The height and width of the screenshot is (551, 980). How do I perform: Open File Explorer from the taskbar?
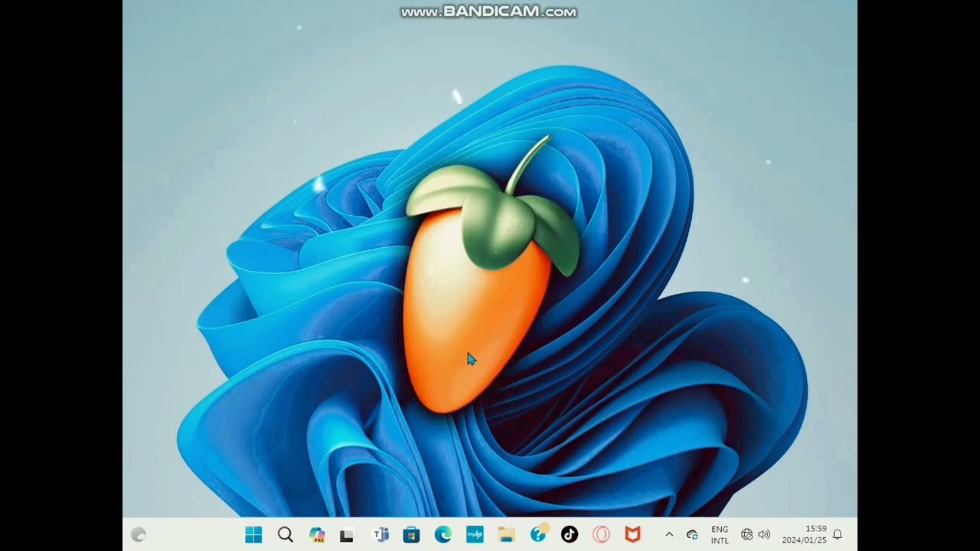tap(506, 534)
